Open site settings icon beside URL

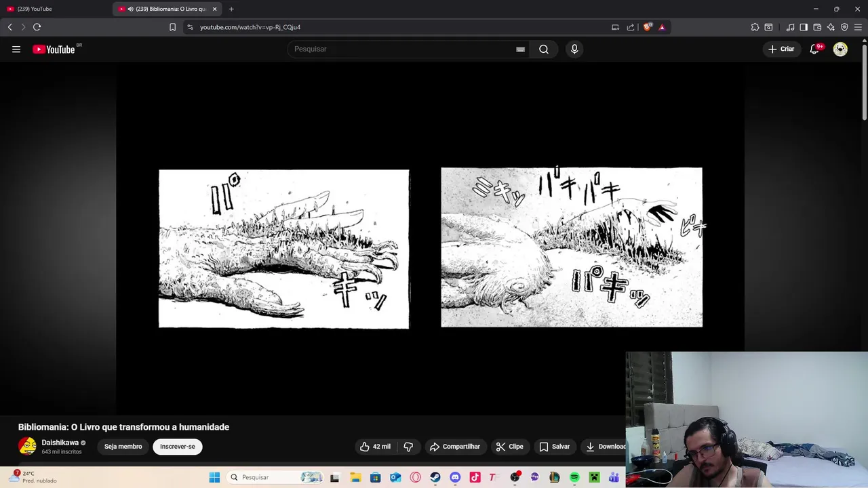190,27
